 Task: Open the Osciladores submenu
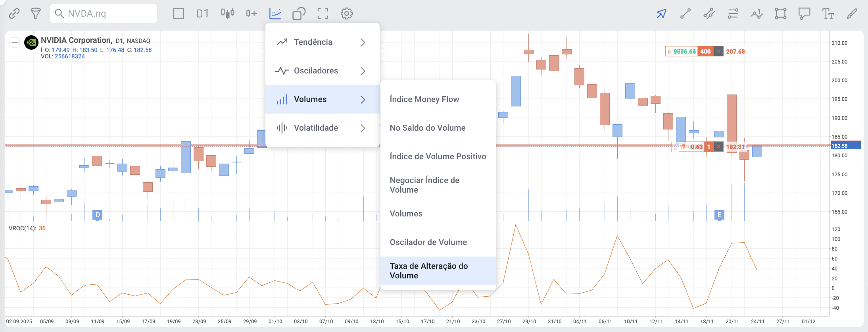pos(323,71)
